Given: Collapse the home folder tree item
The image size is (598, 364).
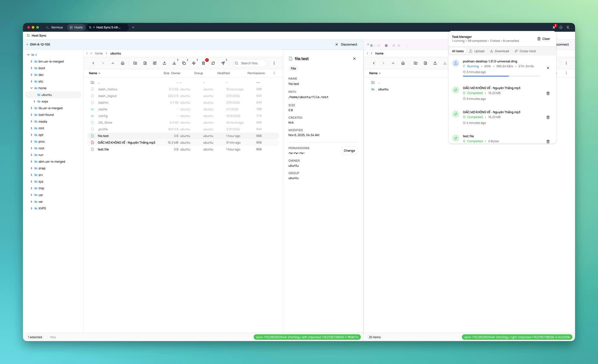Looking at the screenshot, I should click(x=32, y=88).
